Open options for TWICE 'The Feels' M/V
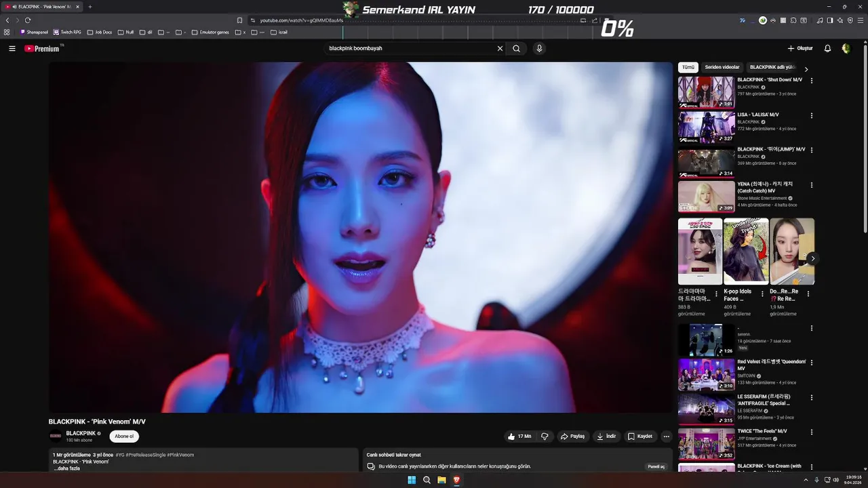 pyautogui.click(x=812, y=432)
